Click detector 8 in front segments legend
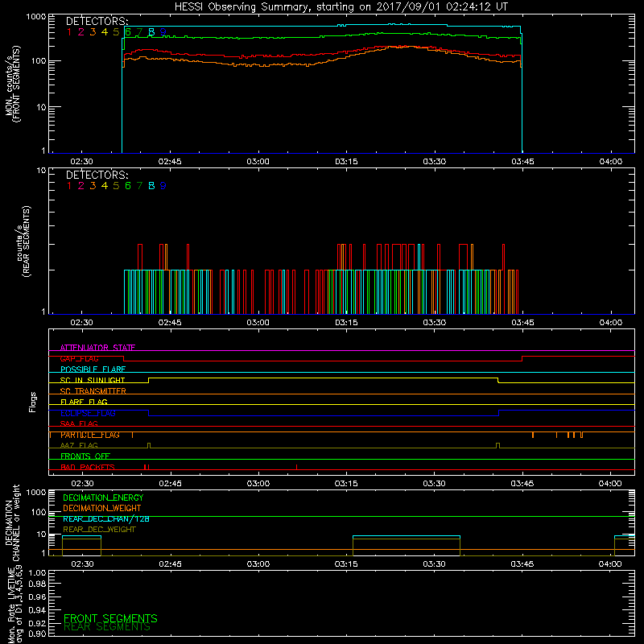 [151, 32]
